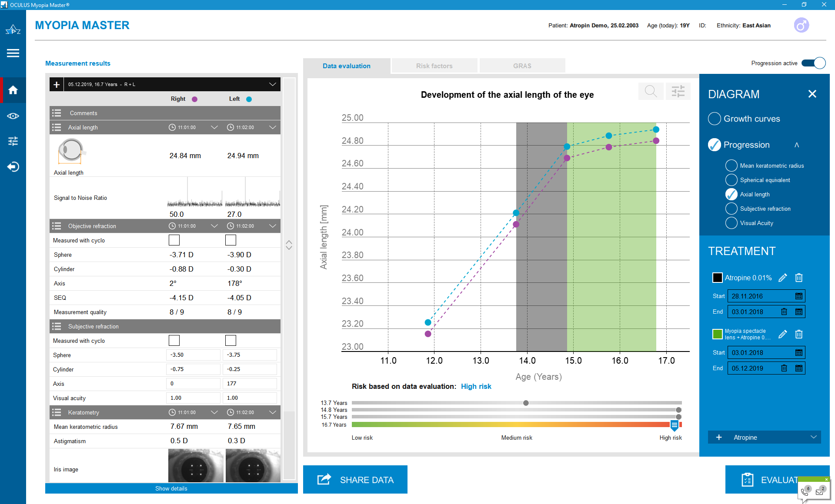Edit the Myopia spectacle lens treatment
The width and height of the screenshot is (835, 504).
[x=782, y=334]
